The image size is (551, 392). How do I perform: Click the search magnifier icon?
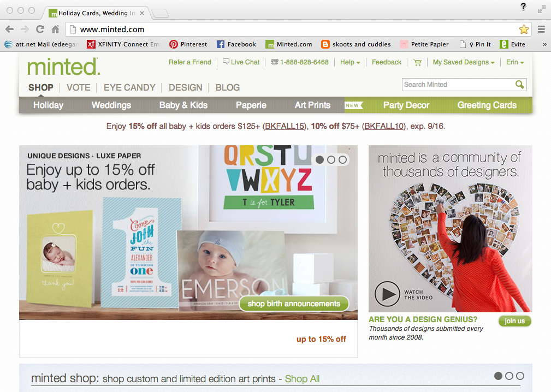tap(519, 85)
